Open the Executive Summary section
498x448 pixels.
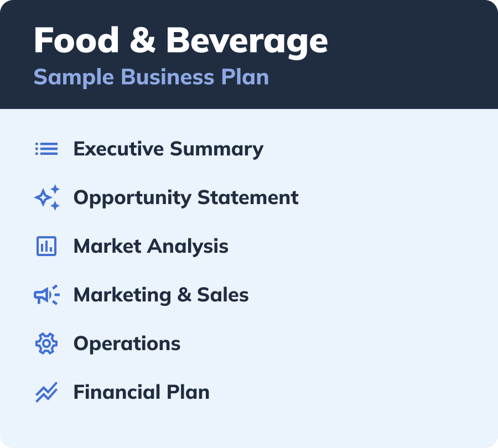[168, 149]
